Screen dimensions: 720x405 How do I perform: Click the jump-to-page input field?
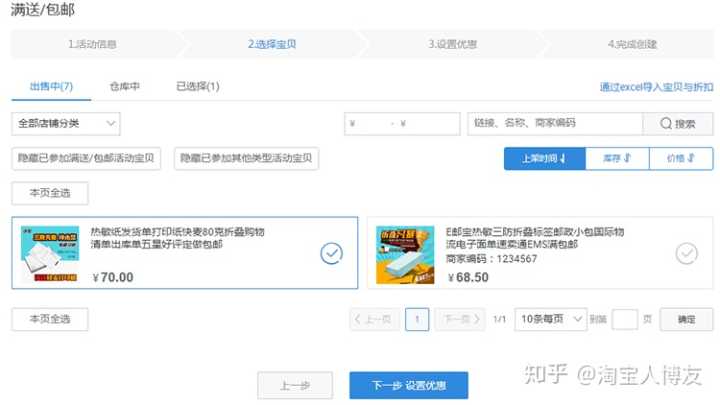tap(625, 319)
